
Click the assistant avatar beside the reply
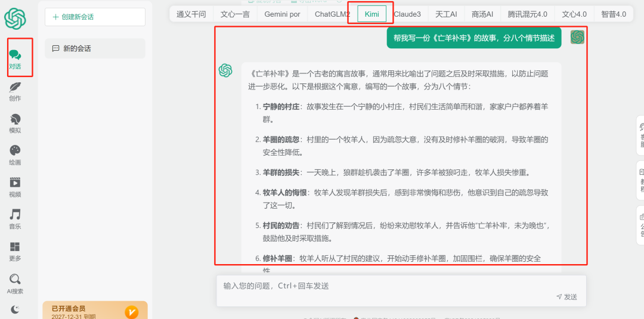(225, 70)
